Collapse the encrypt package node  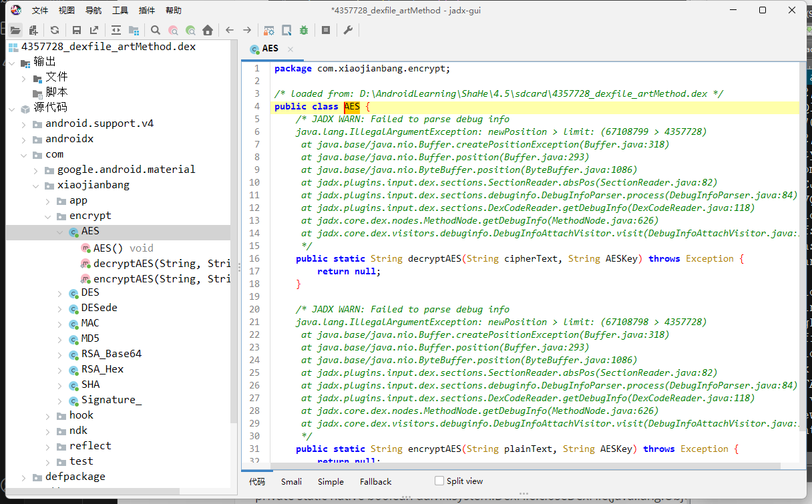pos(48,216)
